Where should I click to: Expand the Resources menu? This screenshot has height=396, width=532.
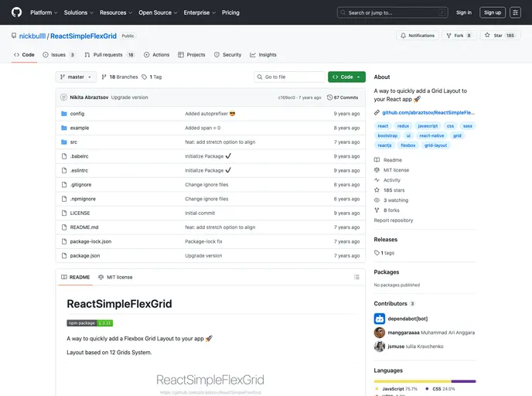pos(116,12)
